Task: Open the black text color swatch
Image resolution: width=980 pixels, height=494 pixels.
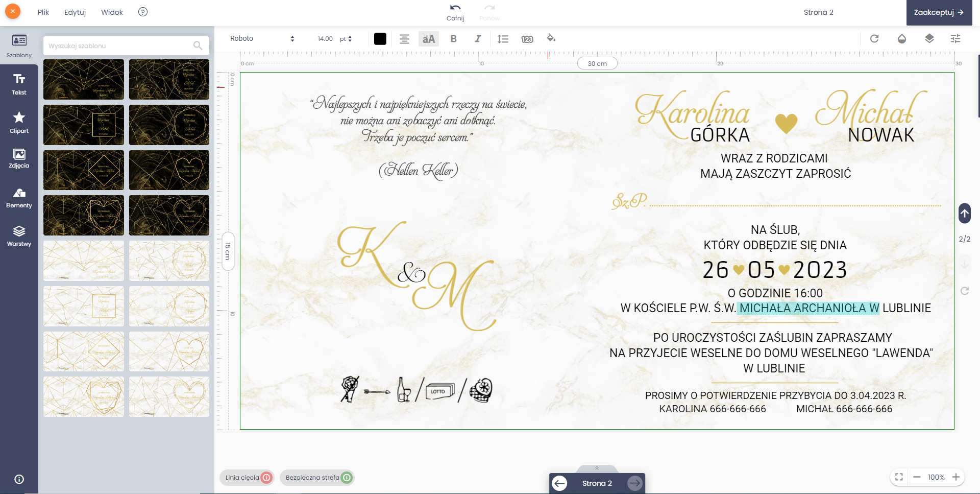Action: [x=380, y=39]
